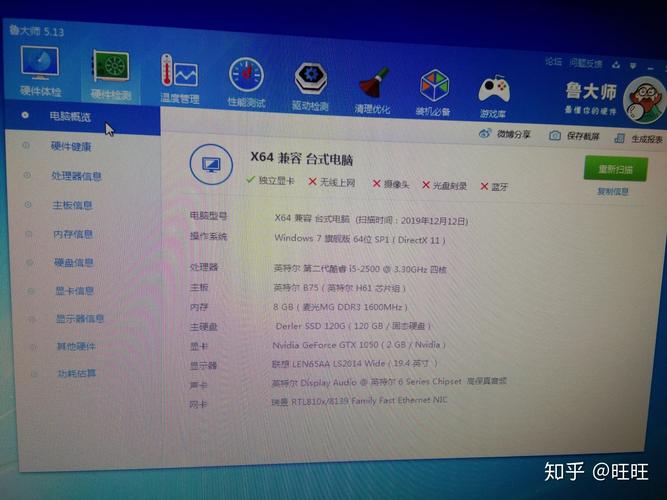Open 论坛 forum link
The height and width of the screenshot is (500, 667).
click(553, 62)
